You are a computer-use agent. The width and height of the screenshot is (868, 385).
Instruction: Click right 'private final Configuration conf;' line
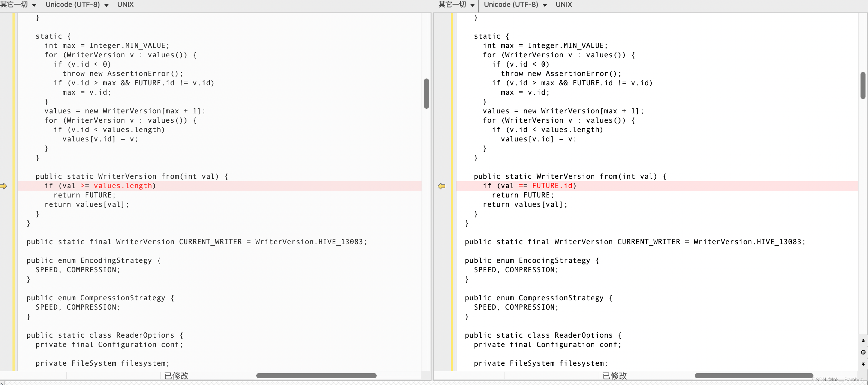click(547, 345)
